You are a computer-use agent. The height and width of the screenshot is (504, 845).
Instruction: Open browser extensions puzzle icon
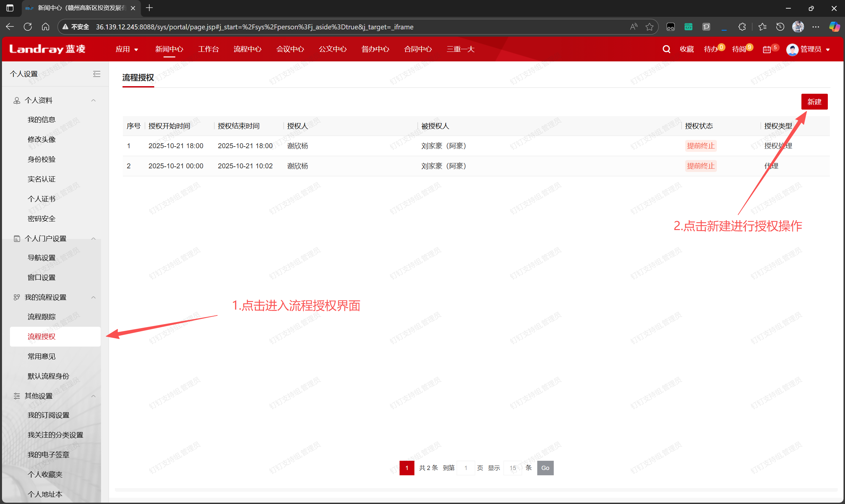point(742,27)
